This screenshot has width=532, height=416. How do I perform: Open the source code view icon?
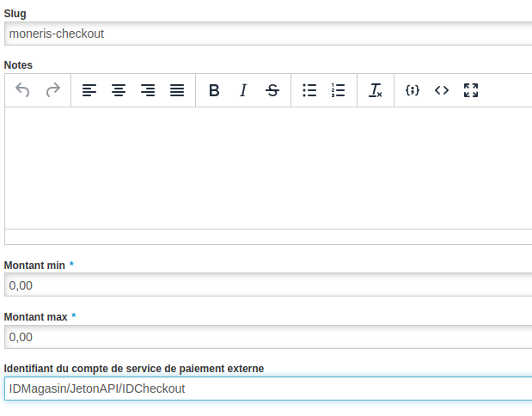tap(442, 90)
